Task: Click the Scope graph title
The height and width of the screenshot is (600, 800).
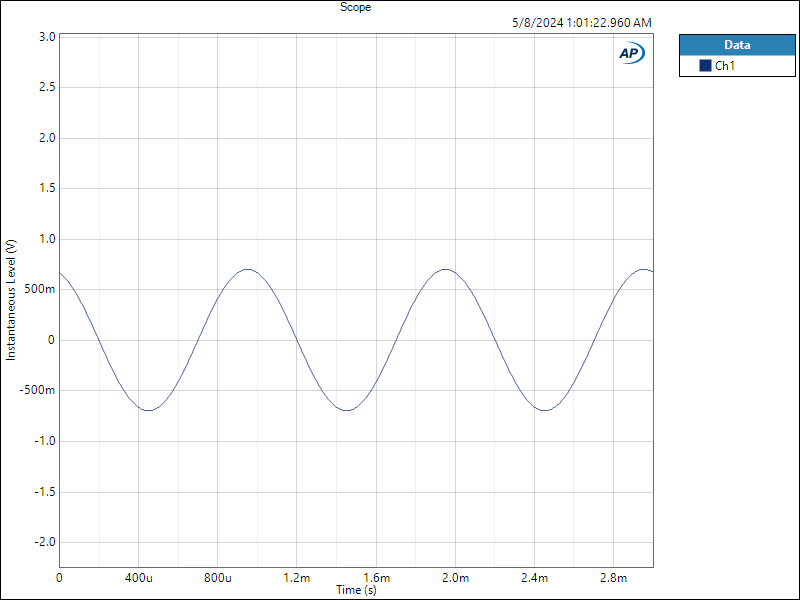Action: click(356, 7)
